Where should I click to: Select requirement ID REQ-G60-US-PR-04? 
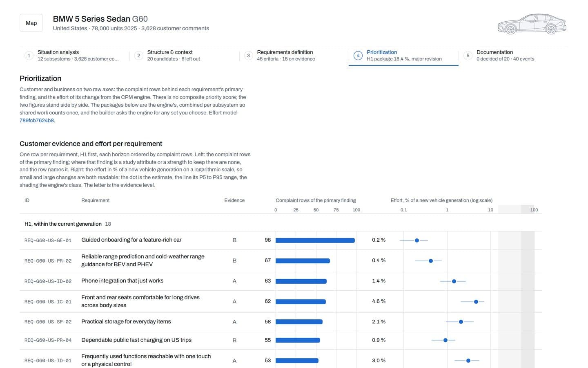(x=48, y=340)
